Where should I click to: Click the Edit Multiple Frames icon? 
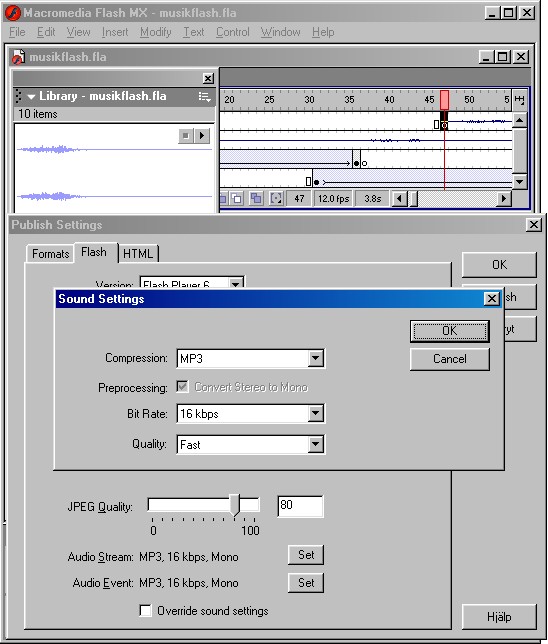pos(256,199)
